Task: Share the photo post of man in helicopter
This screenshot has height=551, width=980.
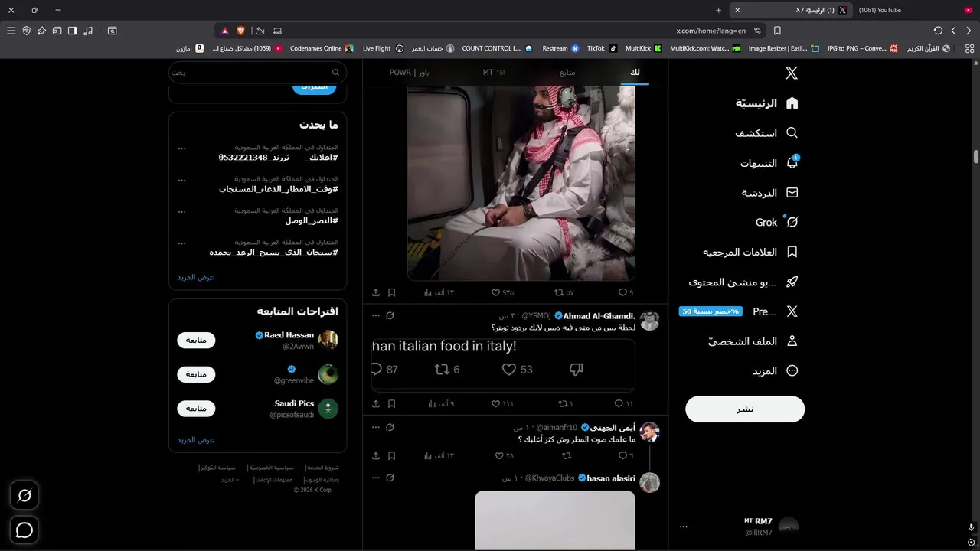Action: click(376, 292)
